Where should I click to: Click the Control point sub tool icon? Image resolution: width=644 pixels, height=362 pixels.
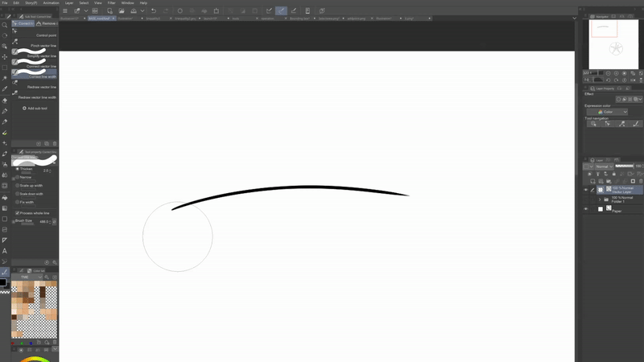[14, 31]
